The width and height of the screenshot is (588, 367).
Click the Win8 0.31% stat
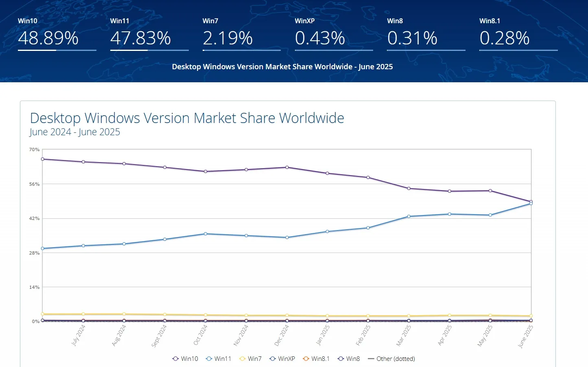[x=412, y=38]
